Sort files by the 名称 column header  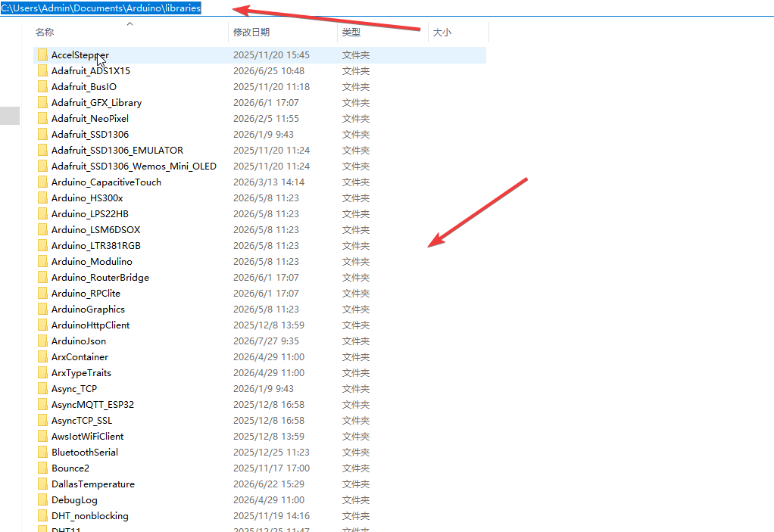[45, 32]
